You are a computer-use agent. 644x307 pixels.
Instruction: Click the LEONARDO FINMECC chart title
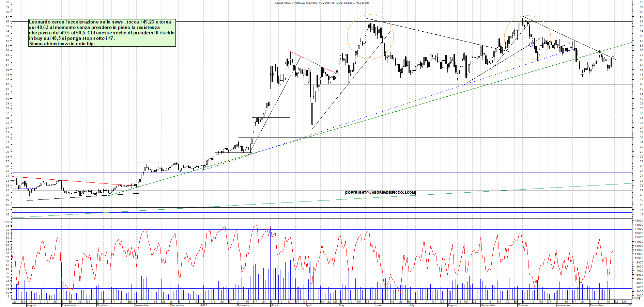pos(322,3)
